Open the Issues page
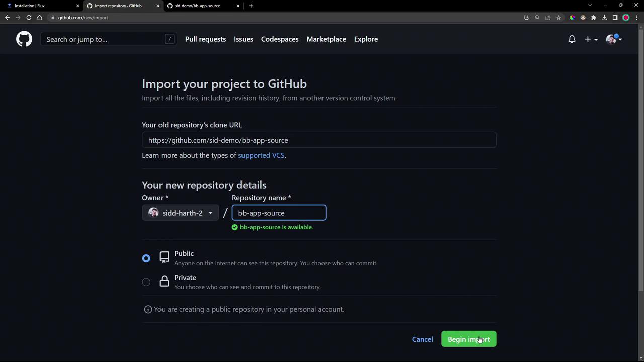 [244, 39]
